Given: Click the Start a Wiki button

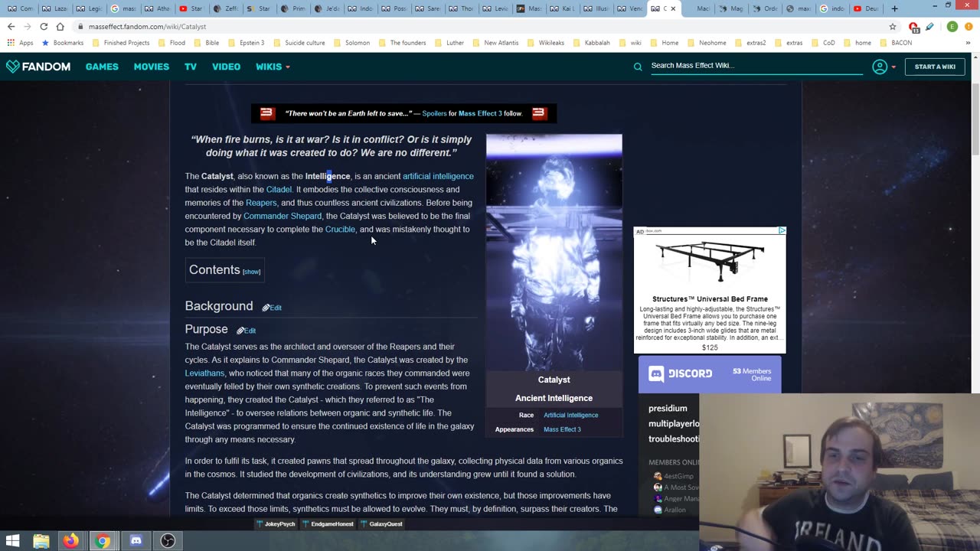Looking at the screenshot, I should [x=935, y=67].
